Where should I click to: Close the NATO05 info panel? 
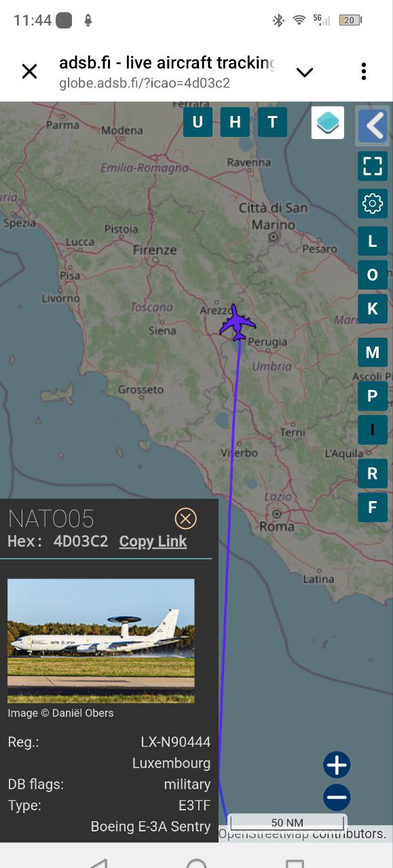[x=185, y=519]
